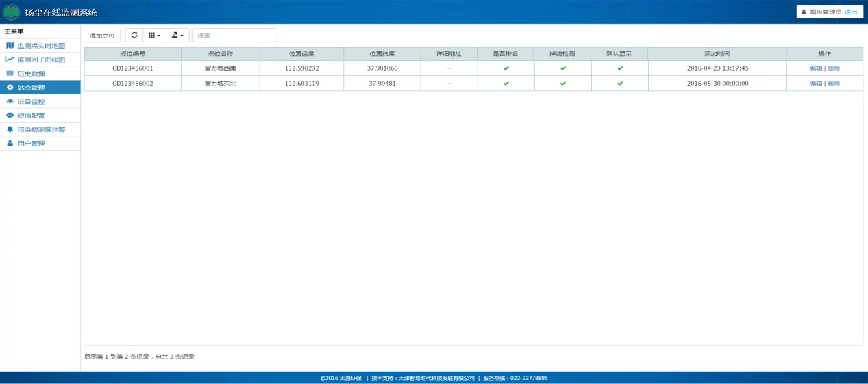
Task: Click the map icon for 监测点实时地图
Action: coord(10,46)
